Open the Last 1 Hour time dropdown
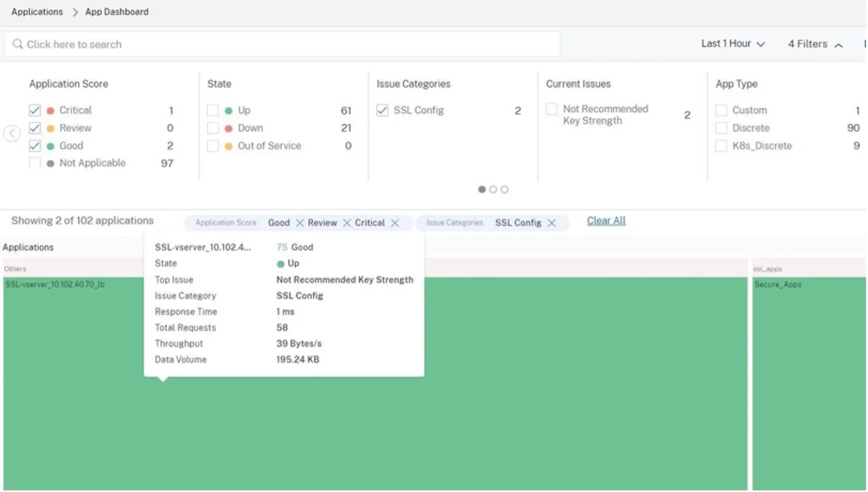The width and height of the screenshot is (868, 492). pyautogui.click(x=733, y=44)
